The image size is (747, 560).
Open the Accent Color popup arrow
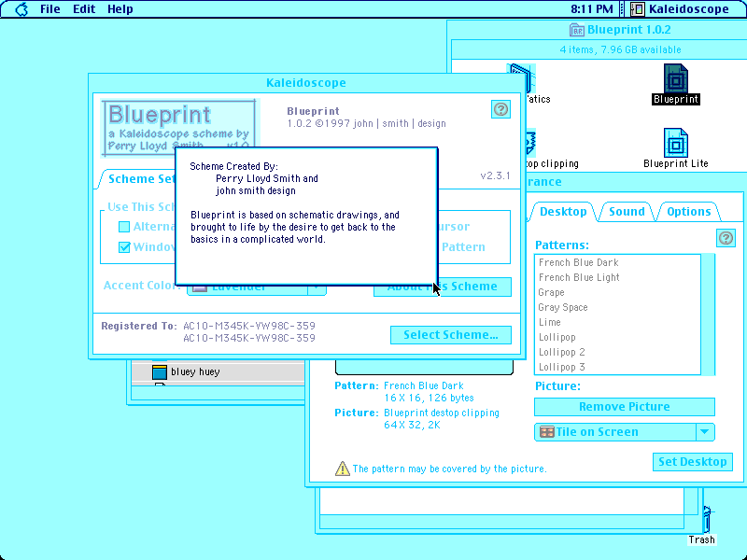coord(317,288)
